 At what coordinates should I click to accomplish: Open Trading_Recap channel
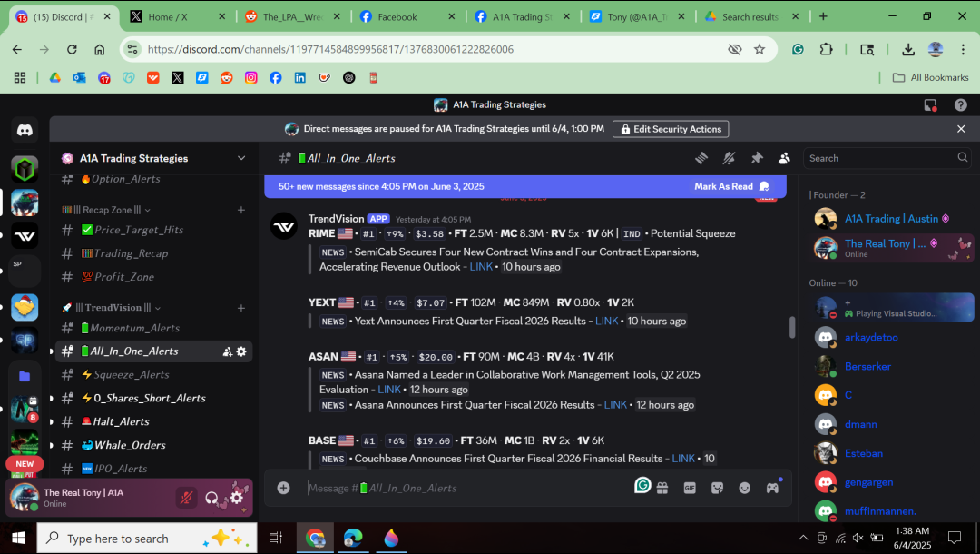[x=153, y=253]
